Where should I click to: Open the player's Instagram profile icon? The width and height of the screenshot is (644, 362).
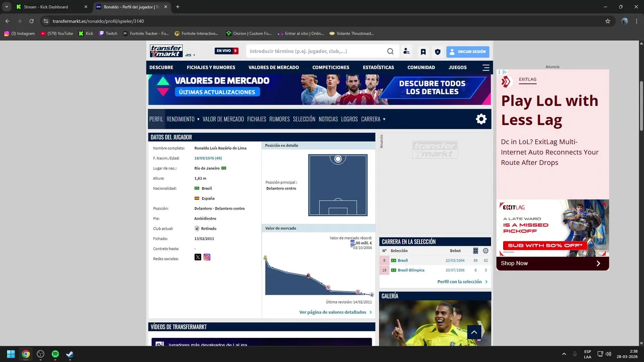pyautogui.click(x=207, y=257)
